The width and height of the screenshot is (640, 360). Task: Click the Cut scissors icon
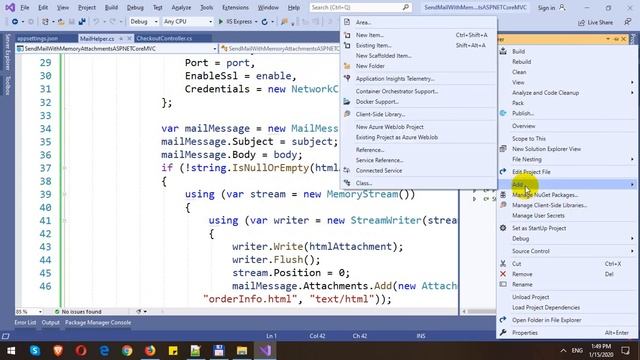[503, 264]
